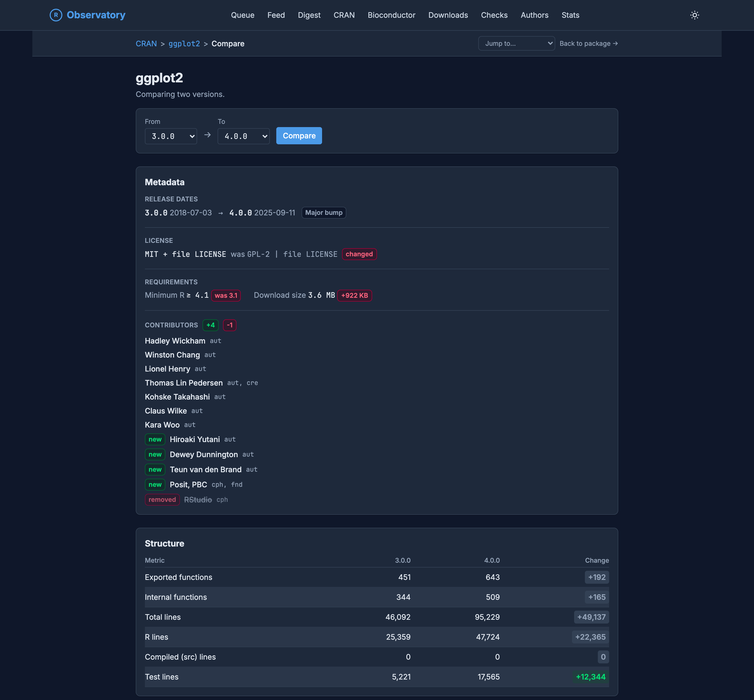
Task: Click the ggplot2 breadcrumb link
Action: point(184,44)
